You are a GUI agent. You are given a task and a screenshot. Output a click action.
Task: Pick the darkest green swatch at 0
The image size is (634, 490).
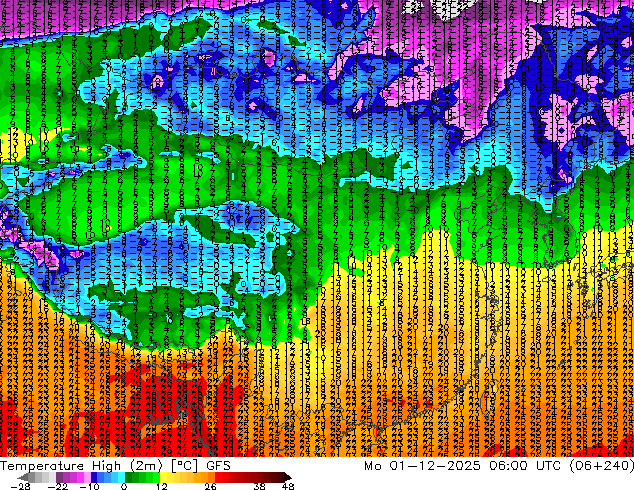[129, 477]
